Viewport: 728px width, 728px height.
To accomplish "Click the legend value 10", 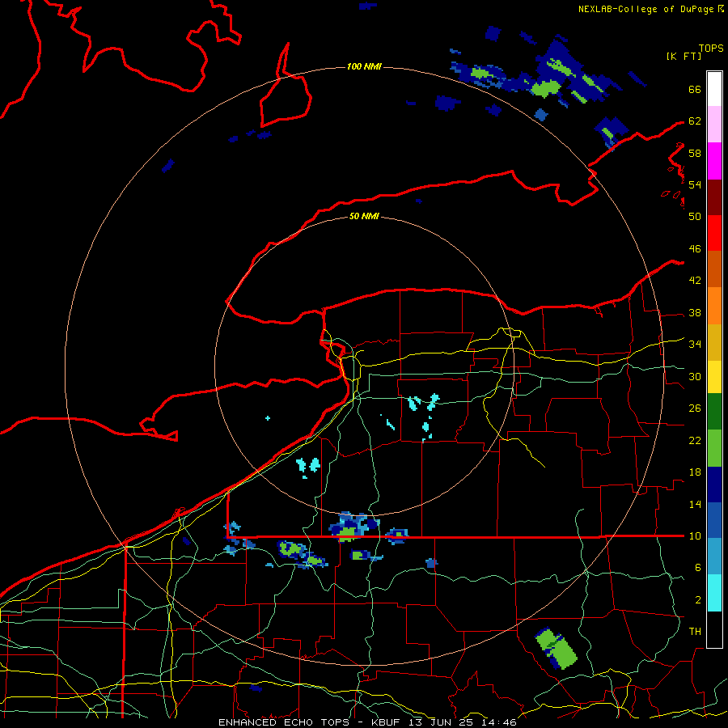I will click(695, 535).
